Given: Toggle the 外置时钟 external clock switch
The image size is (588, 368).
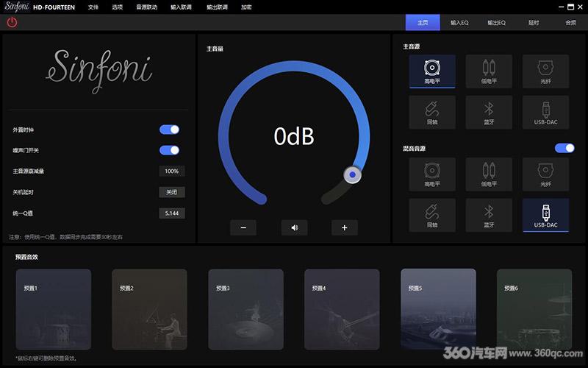Looking at the screenshot, I should click(170, 130).
